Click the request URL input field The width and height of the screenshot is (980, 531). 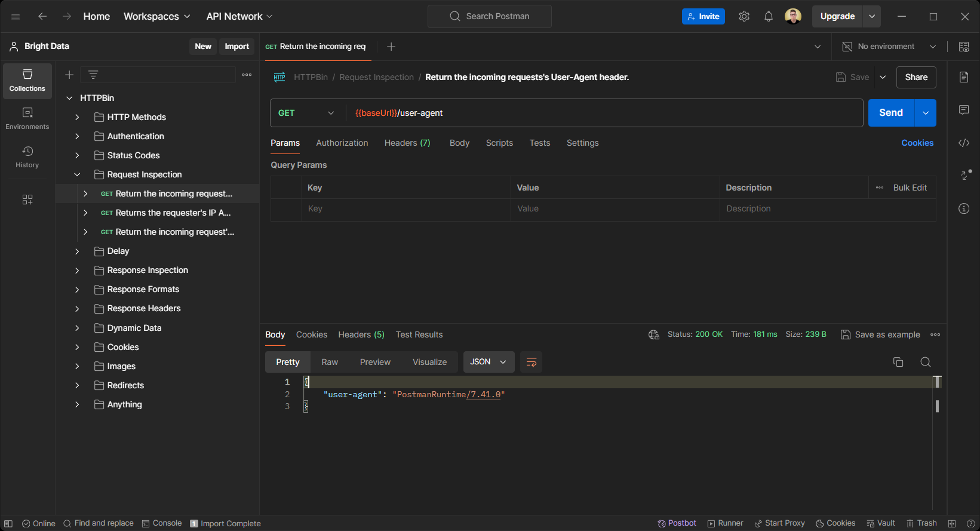click(597, 113)
